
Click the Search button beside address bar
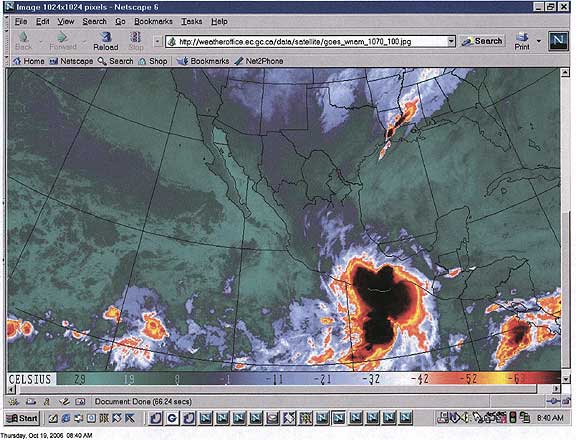click(x=482, y=41)
